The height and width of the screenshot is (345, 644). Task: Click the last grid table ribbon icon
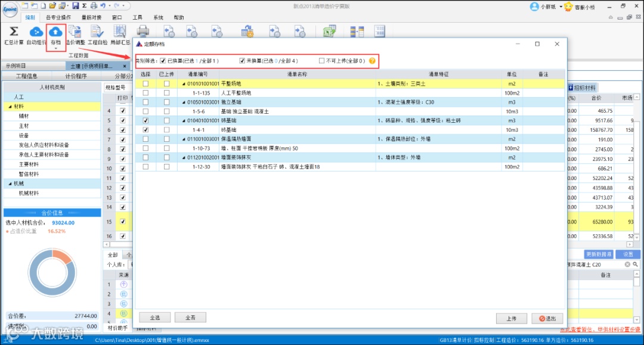pyautogui.click(x=379, y=32)
